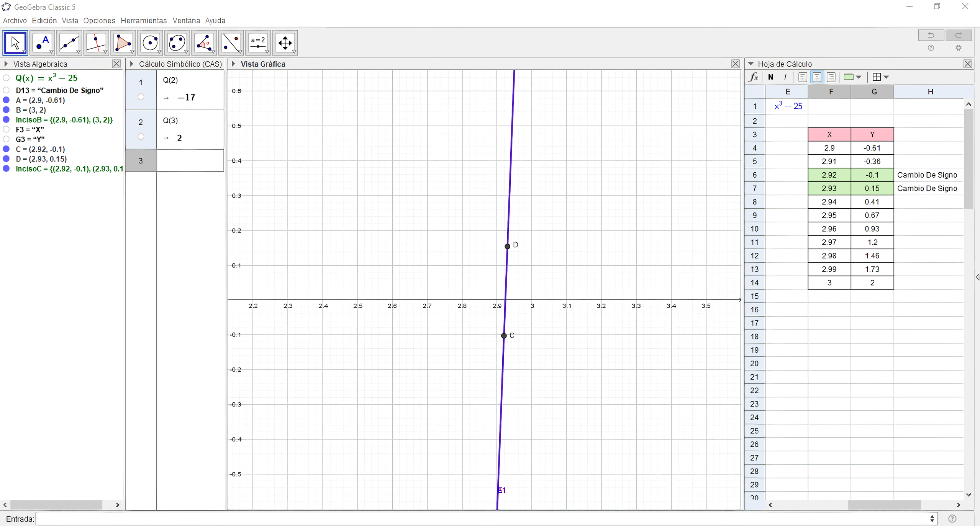Select the Slider tool
The image size is (980, 526).
pos(258,42)
